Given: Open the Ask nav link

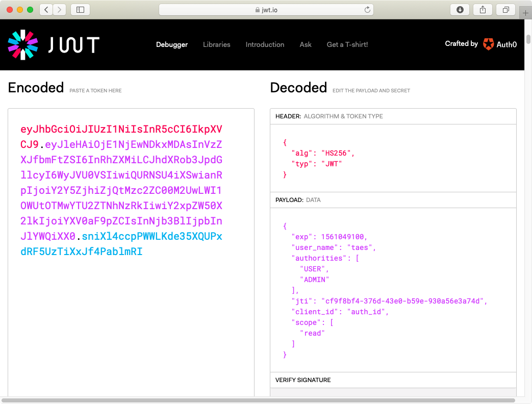Looking at the screenshot, I should click(306, 44).
